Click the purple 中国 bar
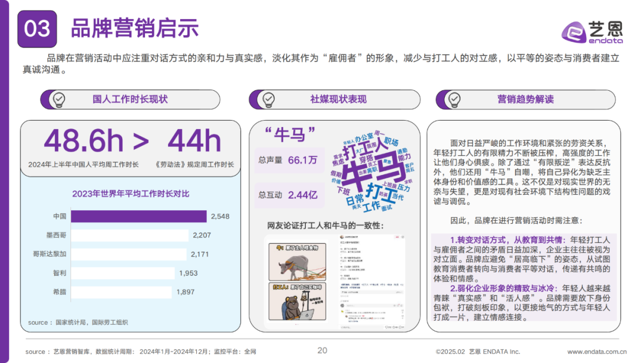The image size is (644, 363). coord(139,216)
